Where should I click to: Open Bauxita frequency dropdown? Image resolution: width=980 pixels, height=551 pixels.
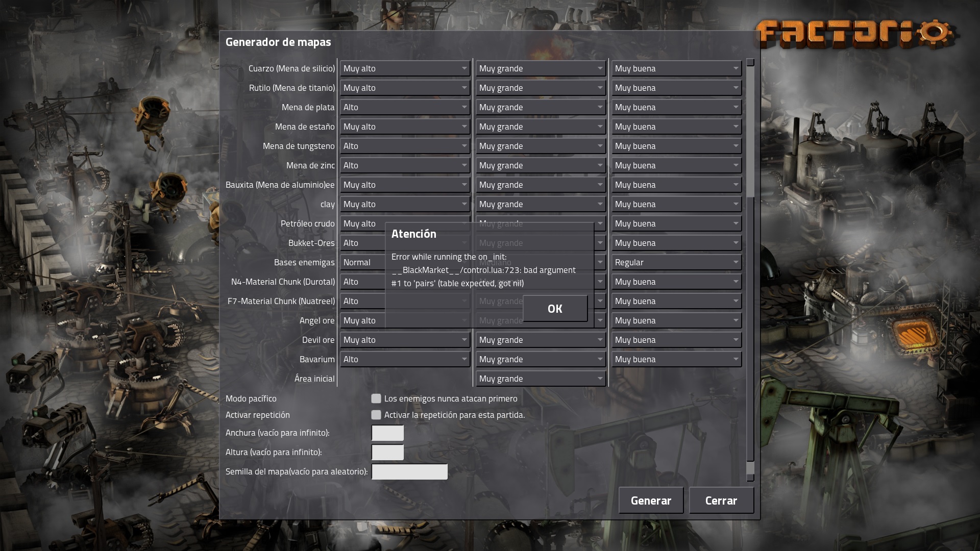pos(405,185)
